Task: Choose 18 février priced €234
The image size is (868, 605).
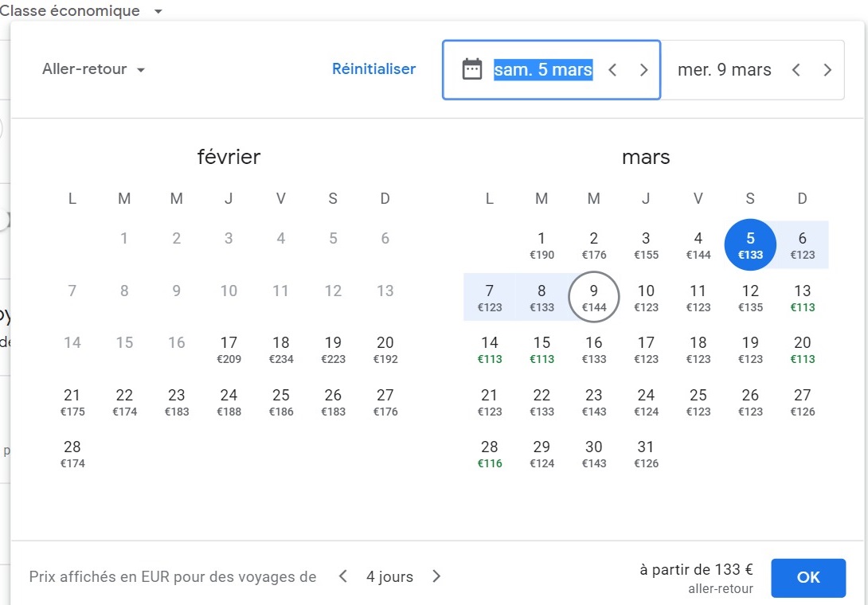Action: 280,349
